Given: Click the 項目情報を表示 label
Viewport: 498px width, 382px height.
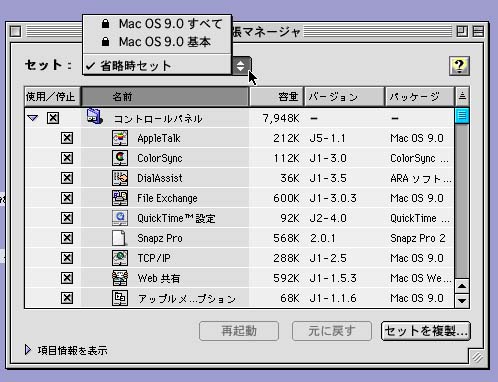Looking at the screenshot, I should click(72, 350).
